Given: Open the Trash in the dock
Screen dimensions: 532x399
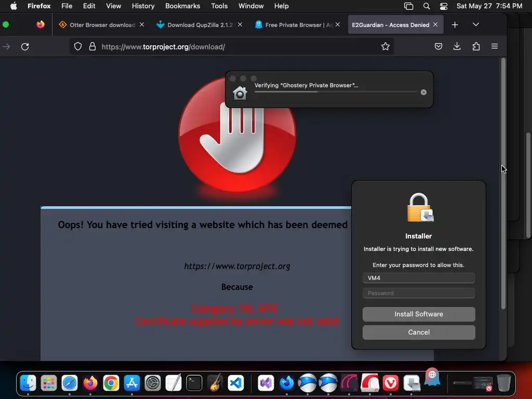Looking at the screenshot, I should [503, 383].
